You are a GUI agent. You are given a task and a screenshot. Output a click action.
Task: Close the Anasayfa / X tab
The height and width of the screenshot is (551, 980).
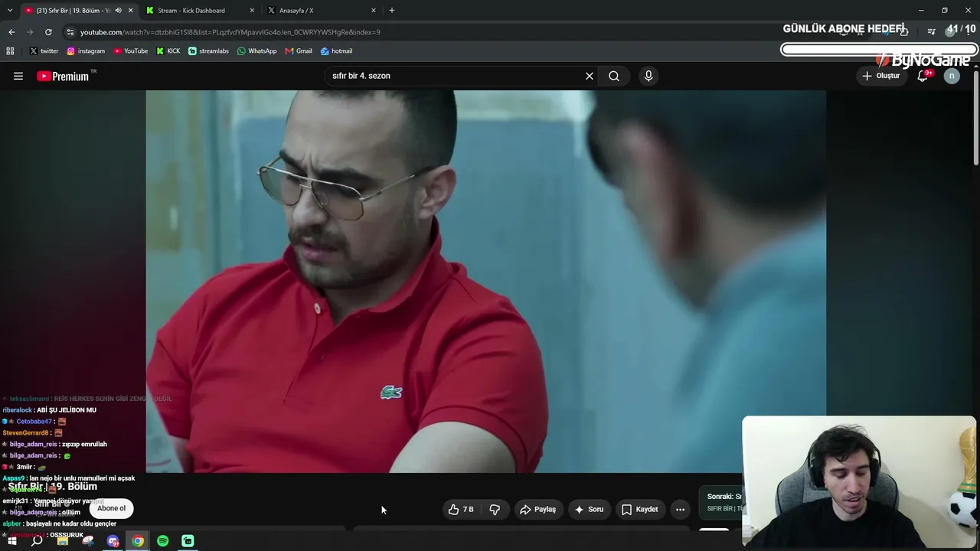point(374,11)
